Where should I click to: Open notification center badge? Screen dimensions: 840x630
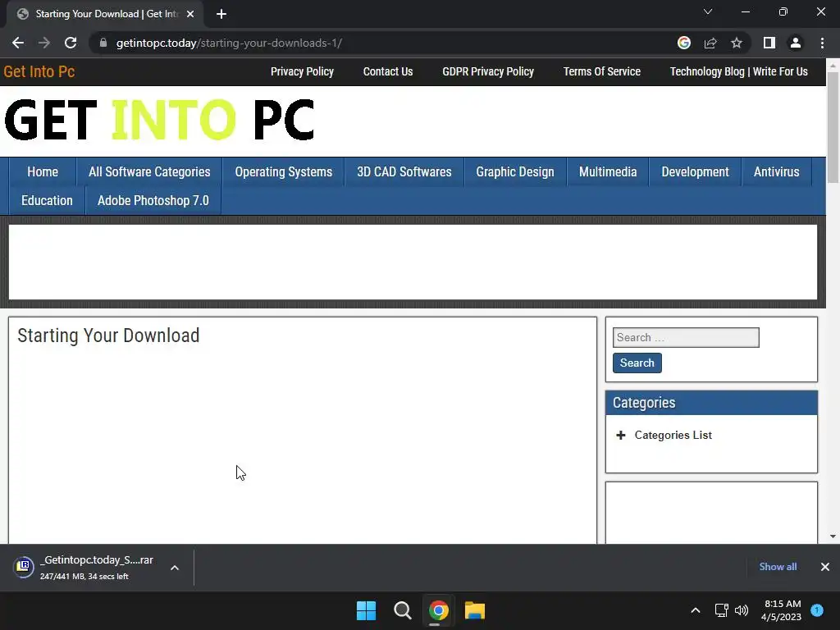817,610
